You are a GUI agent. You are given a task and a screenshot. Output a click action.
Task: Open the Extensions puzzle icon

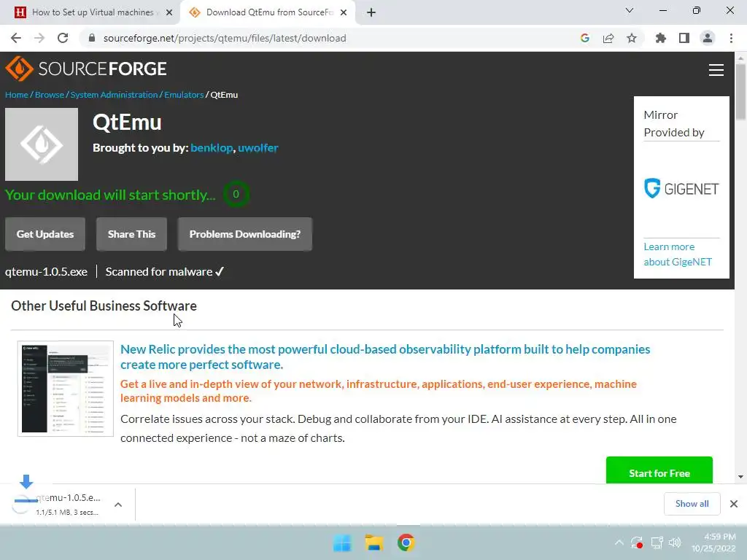coord(661,38)
